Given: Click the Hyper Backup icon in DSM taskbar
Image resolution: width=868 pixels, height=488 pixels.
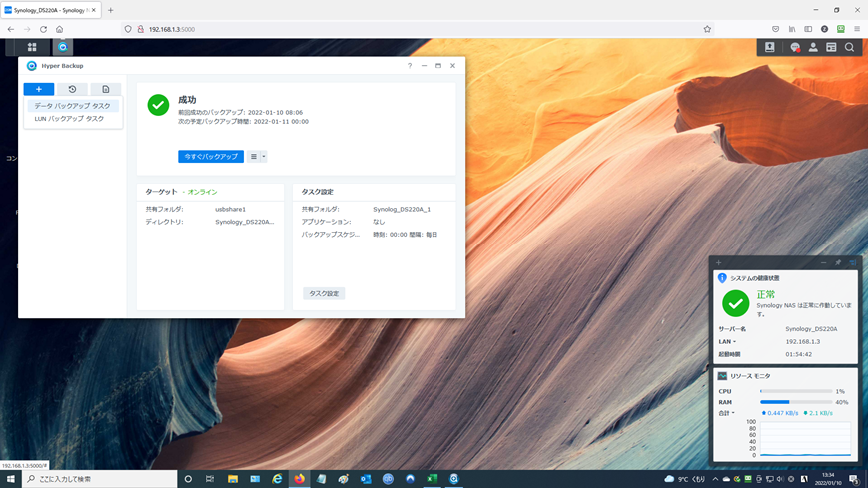Looking at the screenshot, I should click(63, 47).
